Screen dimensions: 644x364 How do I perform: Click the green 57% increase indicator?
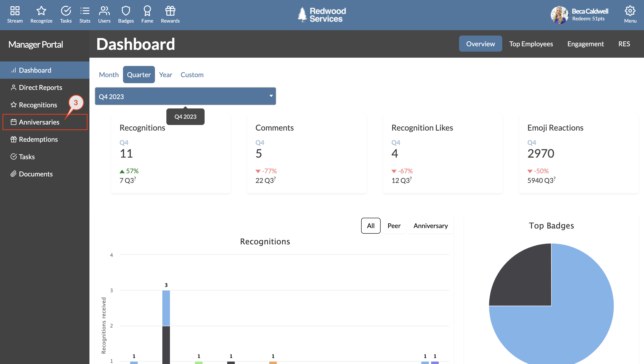[x=129, y=171]
